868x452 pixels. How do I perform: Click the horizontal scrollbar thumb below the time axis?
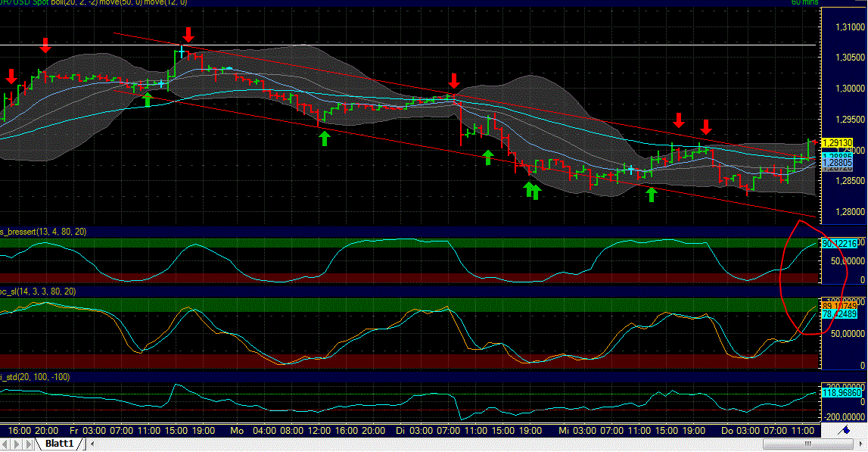[x=807, y=443]
